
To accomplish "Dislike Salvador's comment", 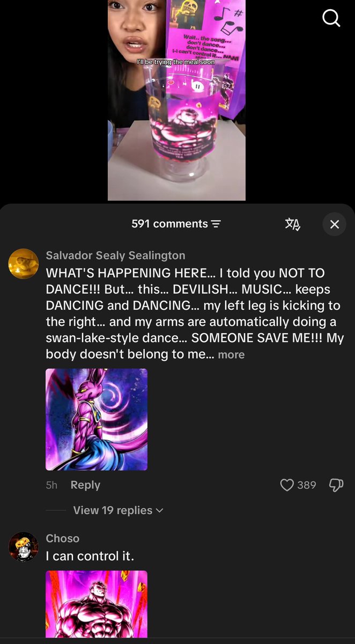I will pos(336,485).
